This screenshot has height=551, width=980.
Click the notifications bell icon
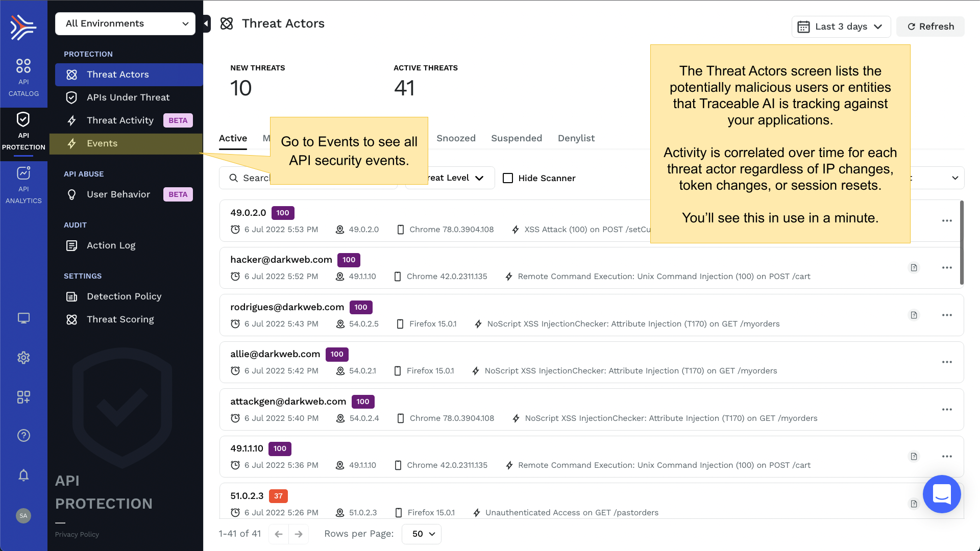23,475
